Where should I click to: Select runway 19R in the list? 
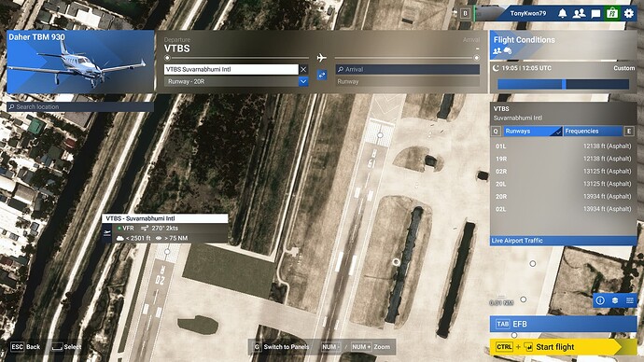coord(563,159)
